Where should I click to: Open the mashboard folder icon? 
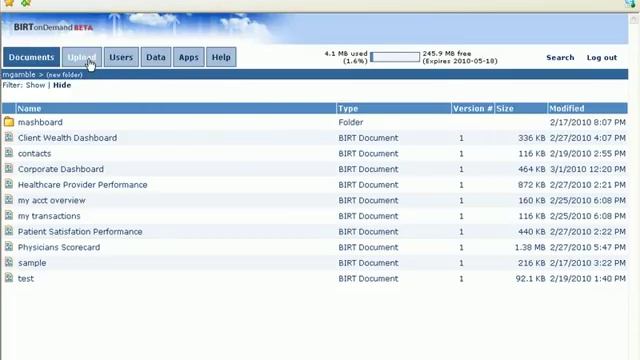click(x=9, y=122)
